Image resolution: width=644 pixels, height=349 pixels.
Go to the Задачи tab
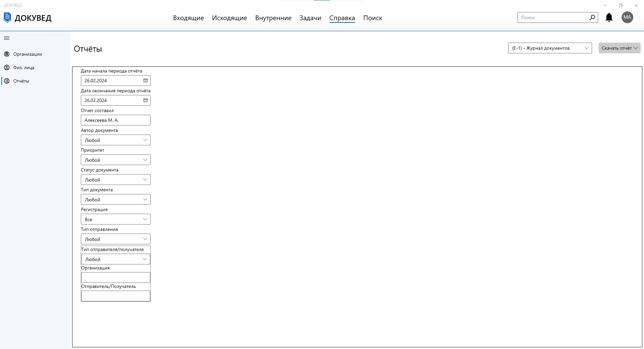tap(310, 18)
